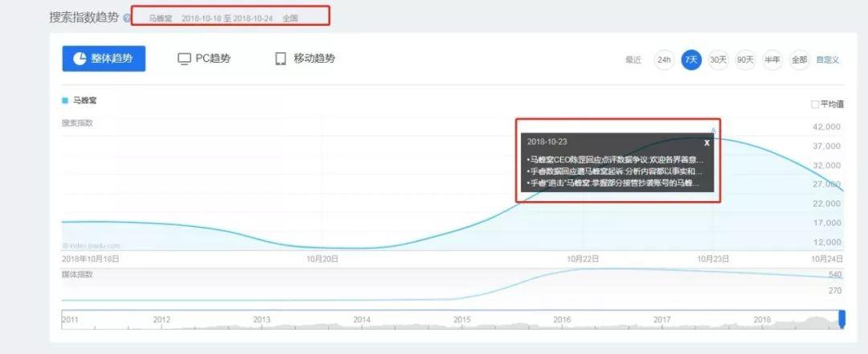Click the 搜索指数 axis label

click(77, 123)
